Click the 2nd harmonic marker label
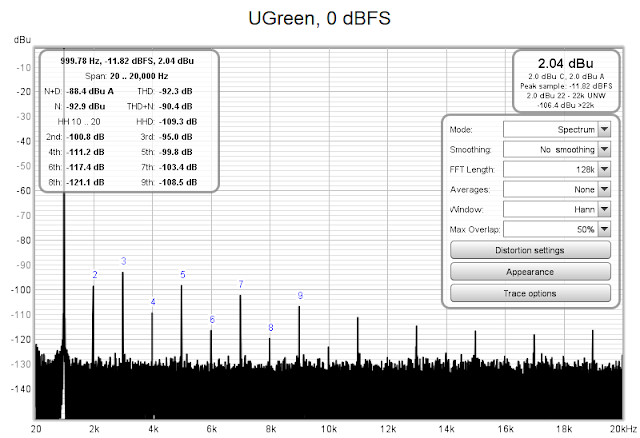The image size is (640, 438). [x=95, y=275]
